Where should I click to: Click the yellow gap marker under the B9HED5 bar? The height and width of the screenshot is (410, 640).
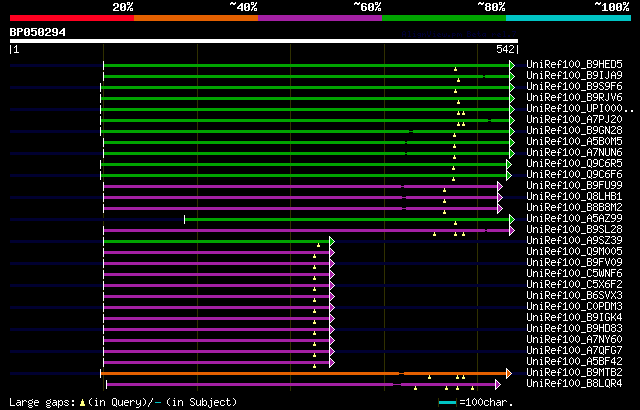[456, 69]
